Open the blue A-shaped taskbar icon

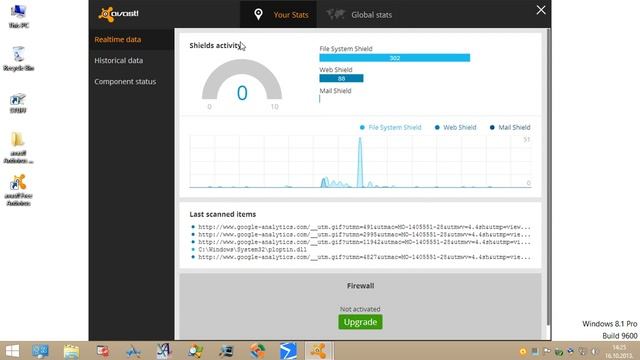[x=133, y=351]
